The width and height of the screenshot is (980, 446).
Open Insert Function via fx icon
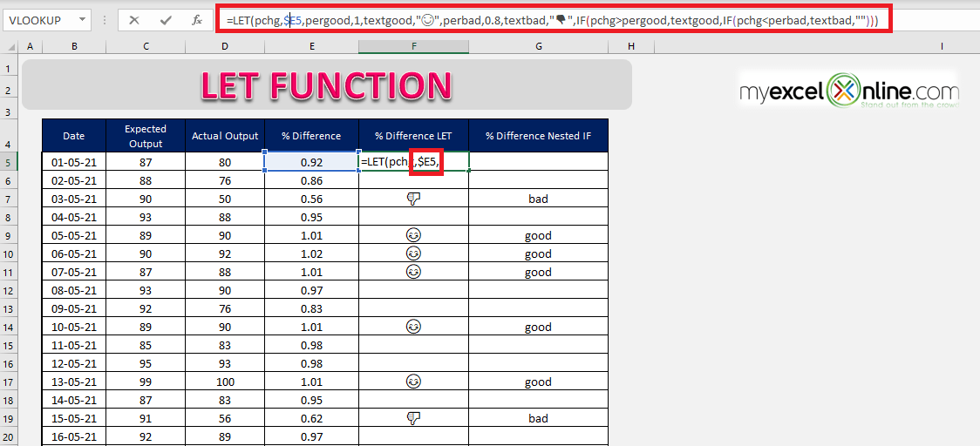[x=197, y=20]
